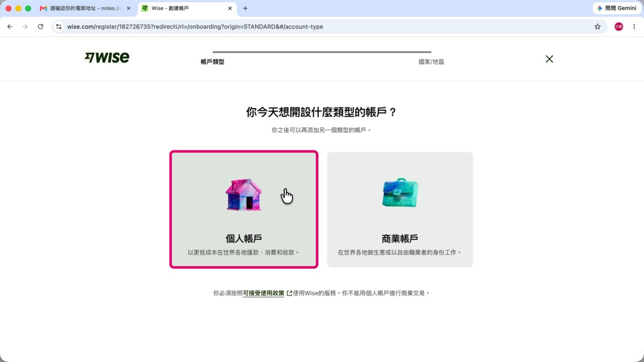The height and width of the screenshot is (362, 644).
Task: Click the text 你不能用個人帳戶進行商業交易。
Action: (x=386, y=293)
